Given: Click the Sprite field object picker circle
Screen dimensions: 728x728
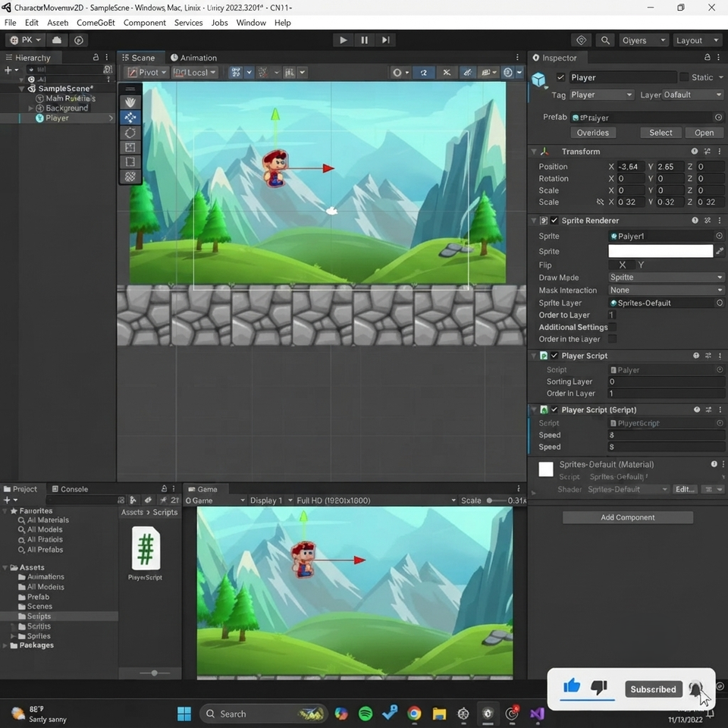Looking at the screenshot, I should (719, 236).
